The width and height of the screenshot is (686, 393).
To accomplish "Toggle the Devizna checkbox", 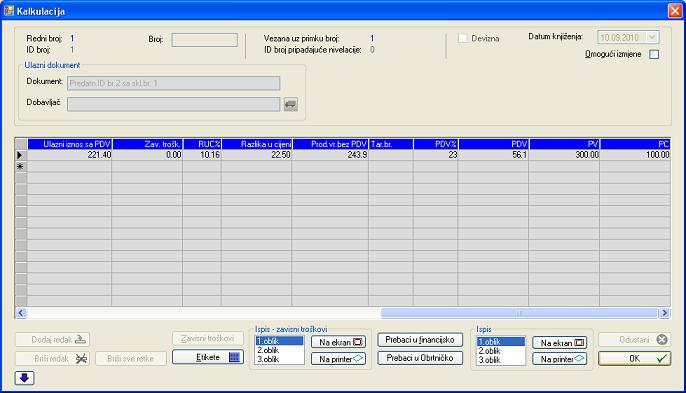I will point(463,39).
